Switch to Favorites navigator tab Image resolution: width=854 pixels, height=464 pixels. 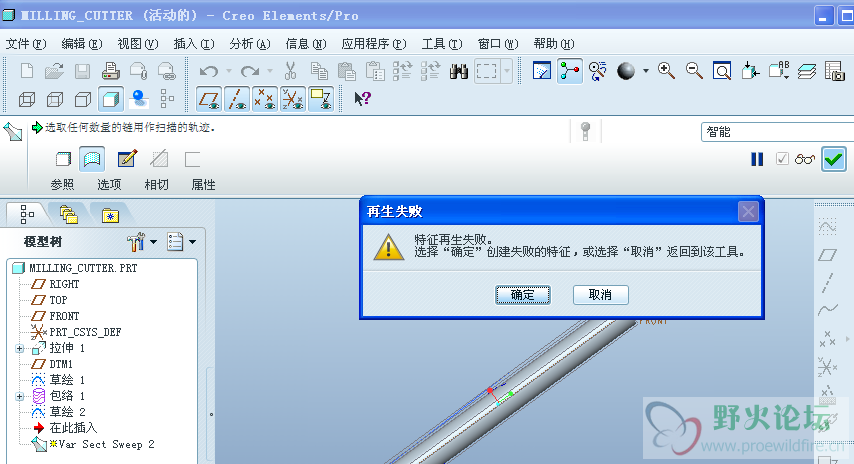[x=111, y=216]
